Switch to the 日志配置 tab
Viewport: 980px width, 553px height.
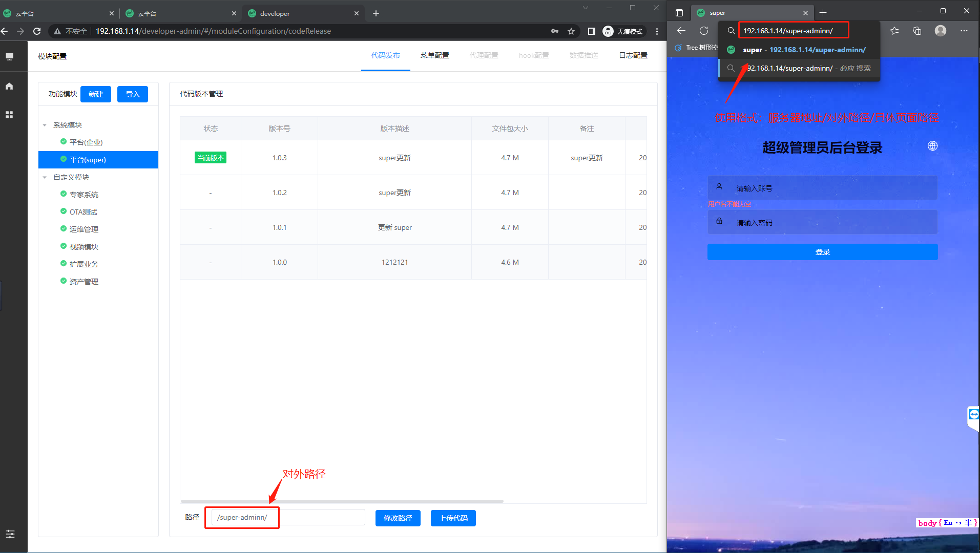tap(633, 55)
